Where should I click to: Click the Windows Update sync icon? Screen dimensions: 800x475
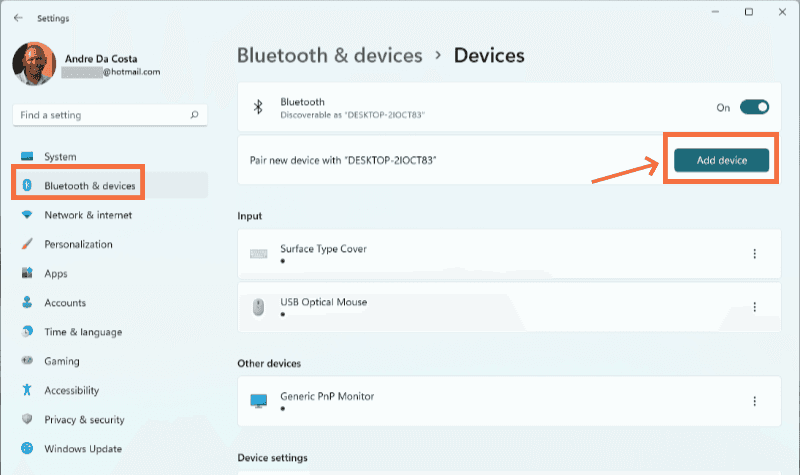(x=27, y=448)
